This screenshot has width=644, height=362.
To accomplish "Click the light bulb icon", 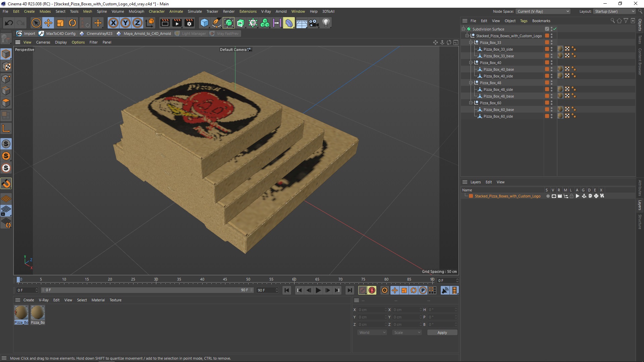I will (326, 23).
